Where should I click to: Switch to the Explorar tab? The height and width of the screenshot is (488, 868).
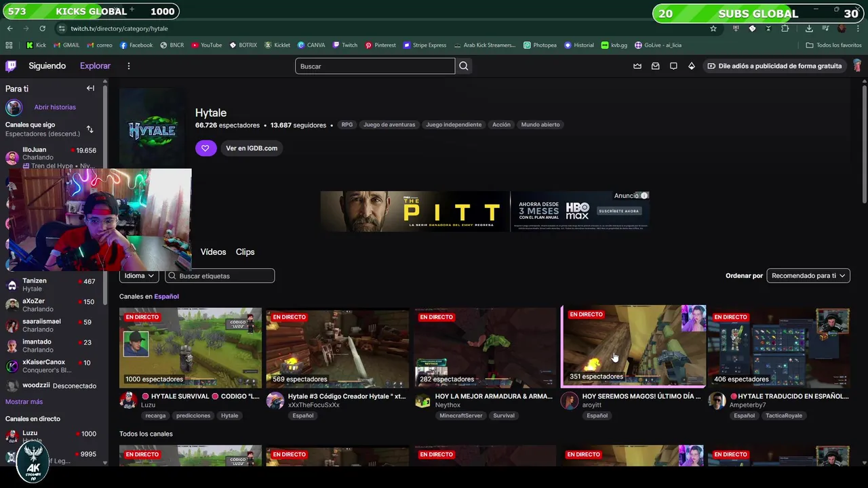point(95,66)
